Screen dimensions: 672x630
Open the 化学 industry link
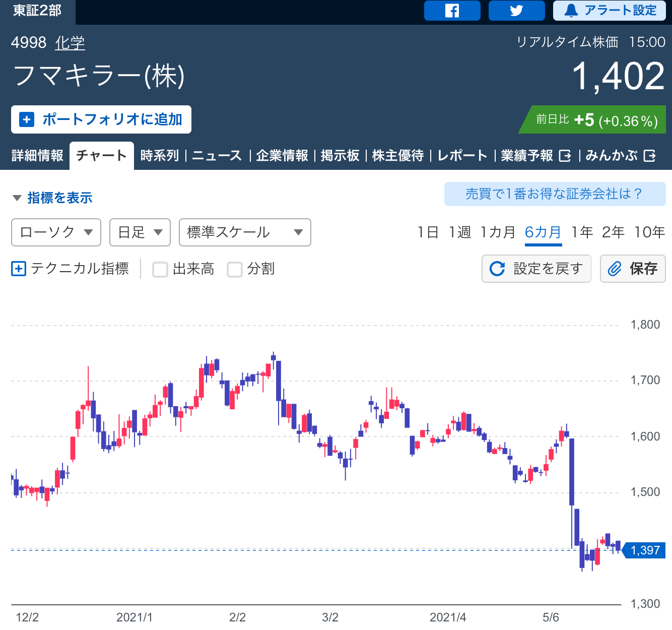click(x=70, y=43)
